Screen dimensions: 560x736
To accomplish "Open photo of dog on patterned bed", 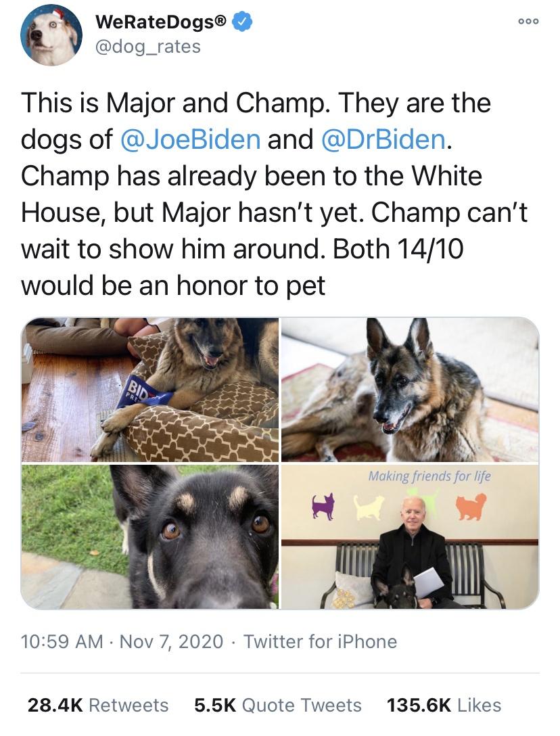I will coord(150,389).
